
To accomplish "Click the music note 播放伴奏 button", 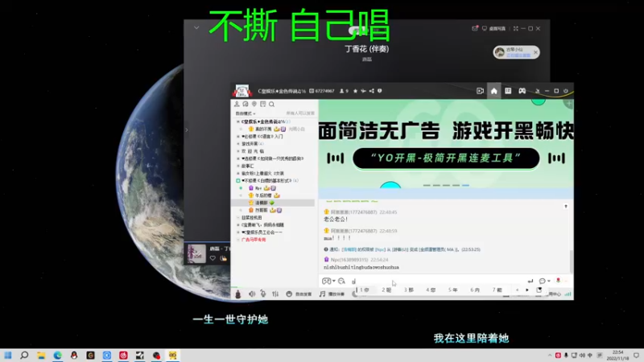I will 332,294.
